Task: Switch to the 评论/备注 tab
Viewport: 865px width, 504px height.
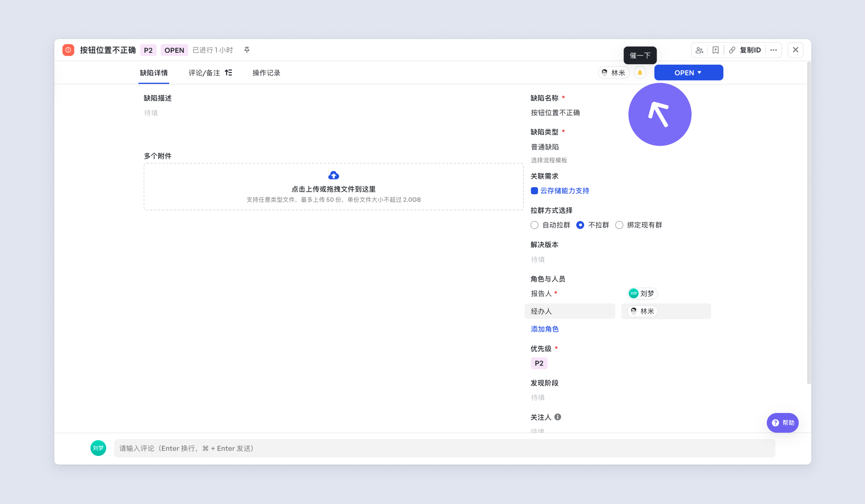Action: (204, 73)
